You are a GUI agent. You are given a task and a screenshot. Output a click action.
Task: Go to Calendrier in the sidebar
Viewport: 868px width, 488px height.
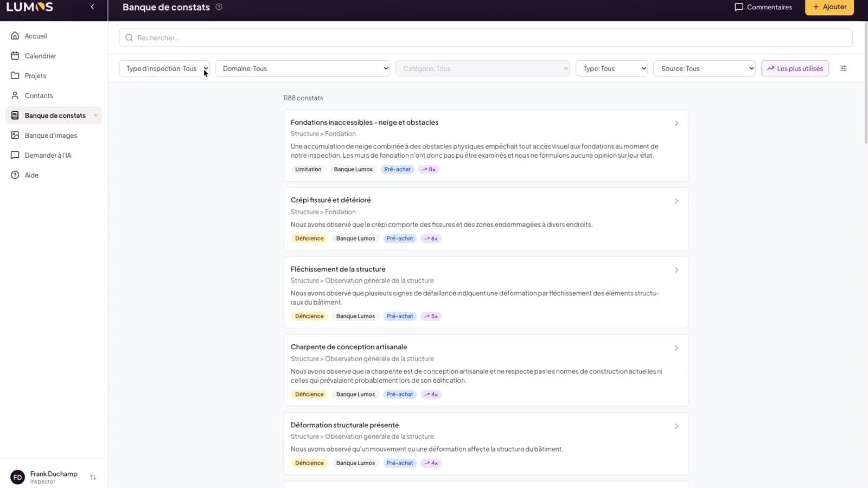tap(54, 56)
